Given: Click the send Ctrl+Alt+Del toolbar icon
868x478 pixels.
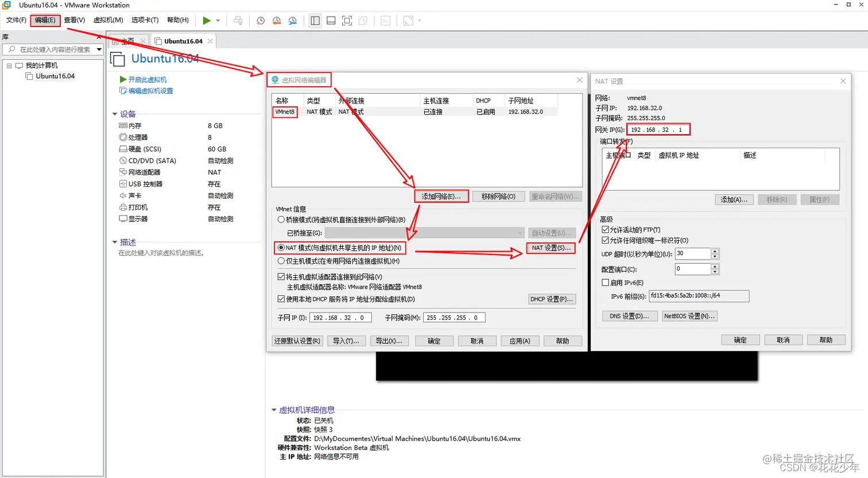Looking at the screenshot, I should pyautogui.click(x=238, y=21).
